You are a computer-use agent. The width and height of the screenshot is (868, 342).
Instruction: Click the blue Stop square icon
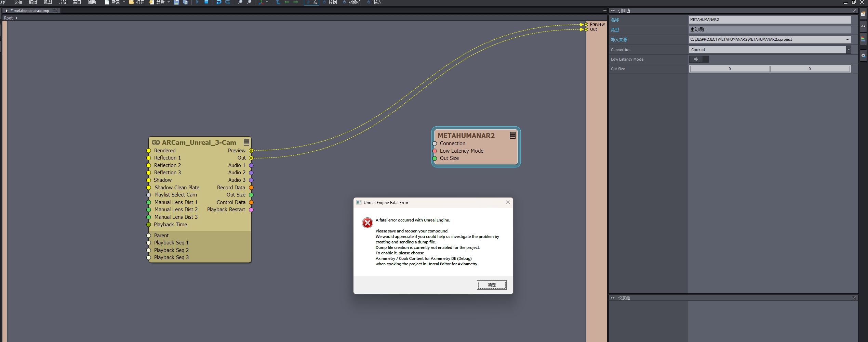206,2
